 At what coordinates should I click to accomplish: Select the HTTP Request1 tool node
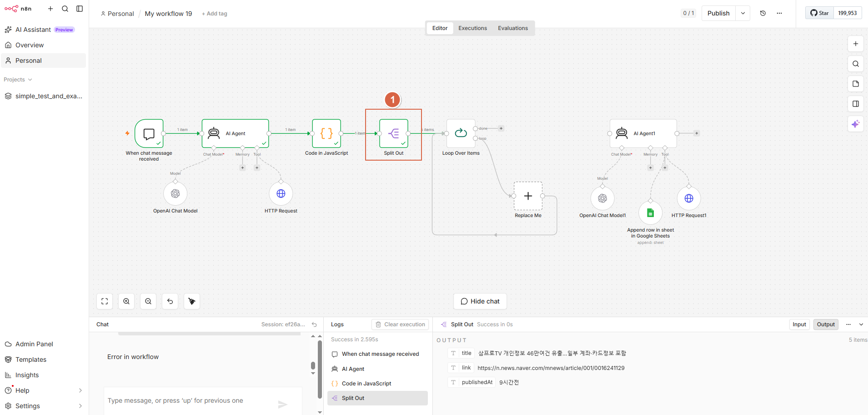point(689,198)
